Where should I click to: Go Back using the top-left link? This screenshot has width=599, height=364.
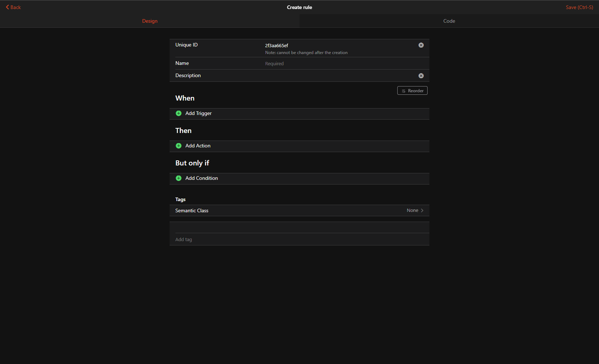(x=14, y=7)
